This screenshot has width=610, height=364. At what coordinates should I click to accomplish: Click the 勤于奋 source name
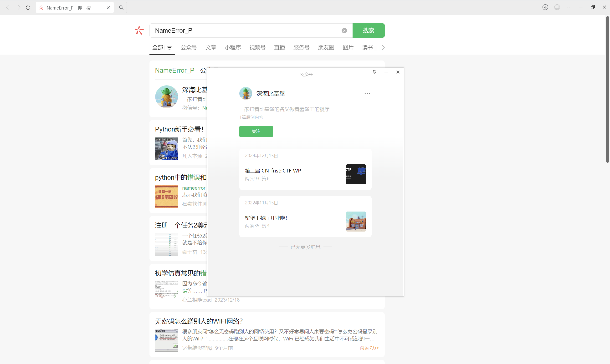190,252
